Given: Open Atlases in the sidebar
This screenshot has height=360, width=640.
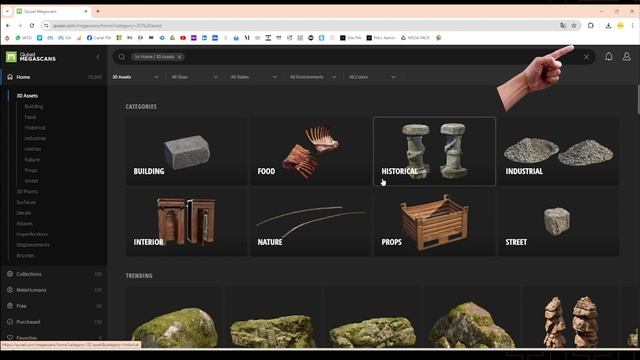Looking at the screenshot, I should [24, 223].
